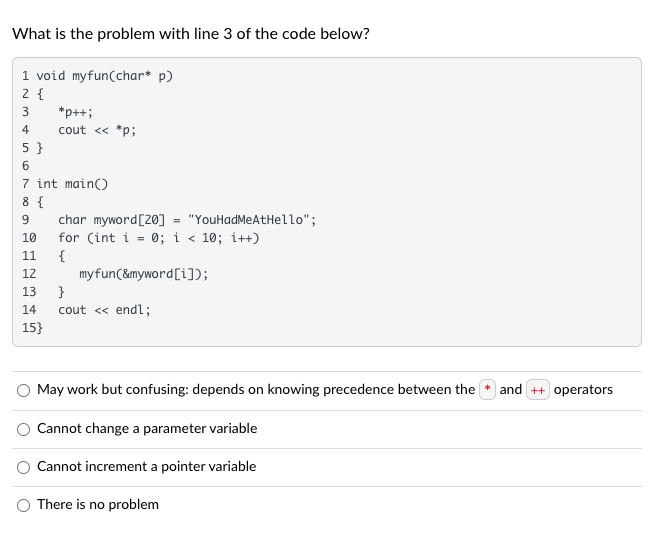Click the closing brace on line 15
656x536 pixels.
click(39, 328)
